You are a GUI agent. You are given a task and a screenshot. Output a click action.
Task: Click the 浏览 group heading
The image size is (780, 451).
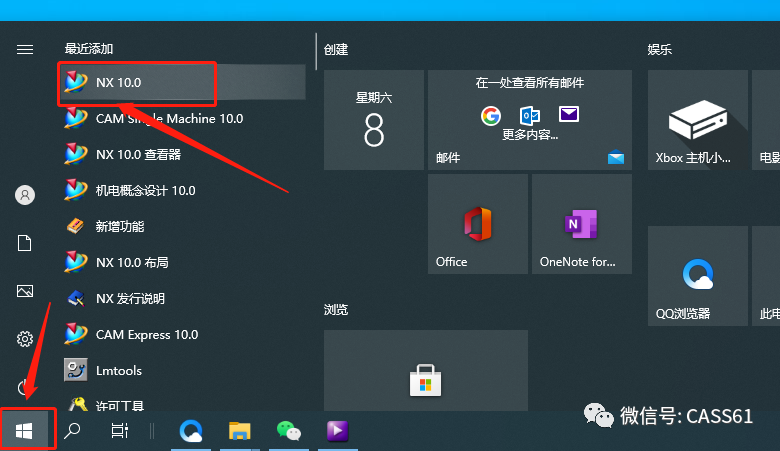click(336, 310)
